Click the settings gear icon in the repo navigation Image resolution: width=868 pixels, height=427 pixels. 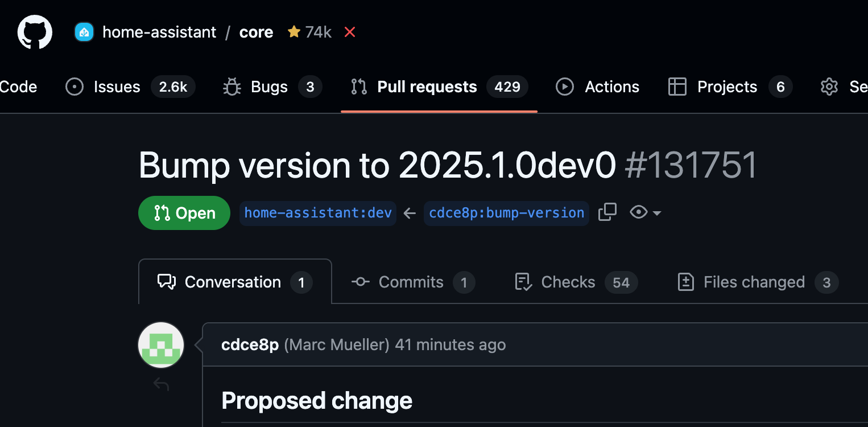pos(829,87)
